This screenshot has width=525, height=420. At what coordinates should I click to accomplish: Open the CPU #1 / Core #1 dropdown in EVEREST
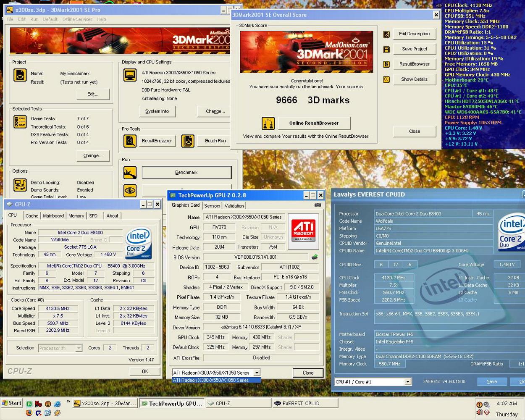[407, 382]
